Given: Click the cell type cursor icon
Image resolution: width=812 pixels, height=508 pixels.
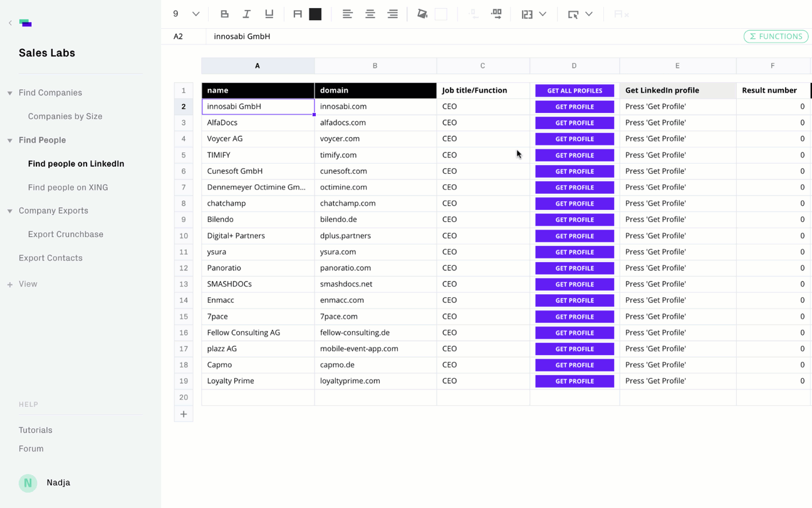Looking at the screenshot, I should 573,14.
